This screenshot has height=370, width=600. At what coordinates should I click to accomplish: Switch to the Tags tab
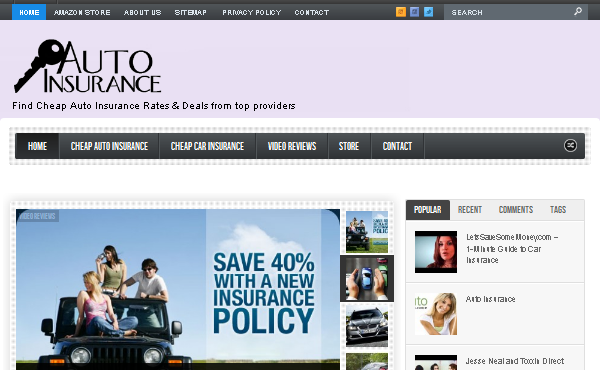[558, 210]
